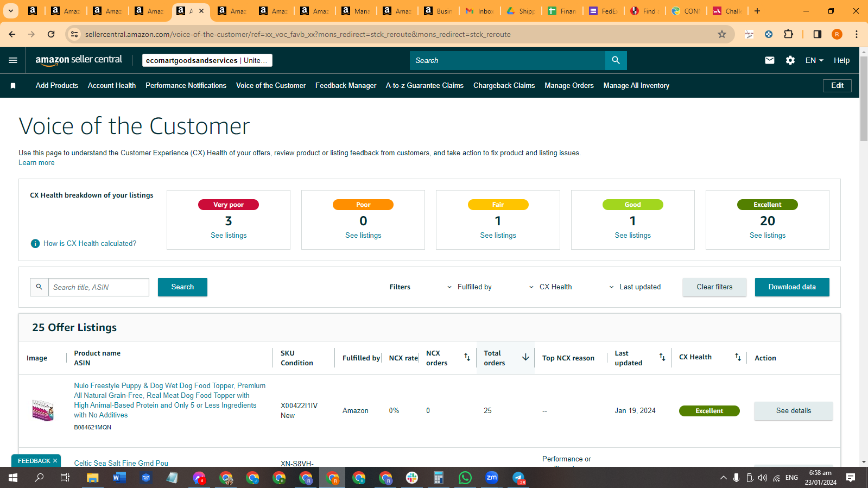Open Microsoft Word from the taskbar
This screenshot has width=868, height=488.
(x=119, y=478)
